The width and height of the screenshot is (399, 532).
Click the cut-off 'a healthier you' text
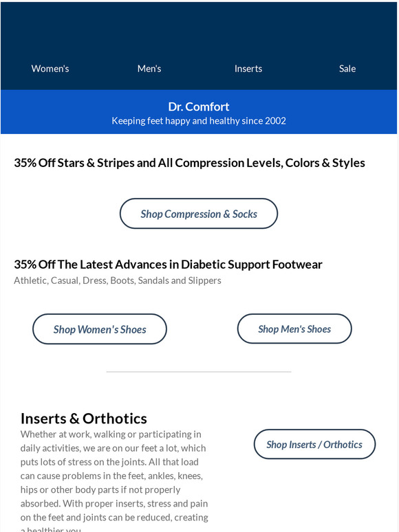(x=51, y=529)
